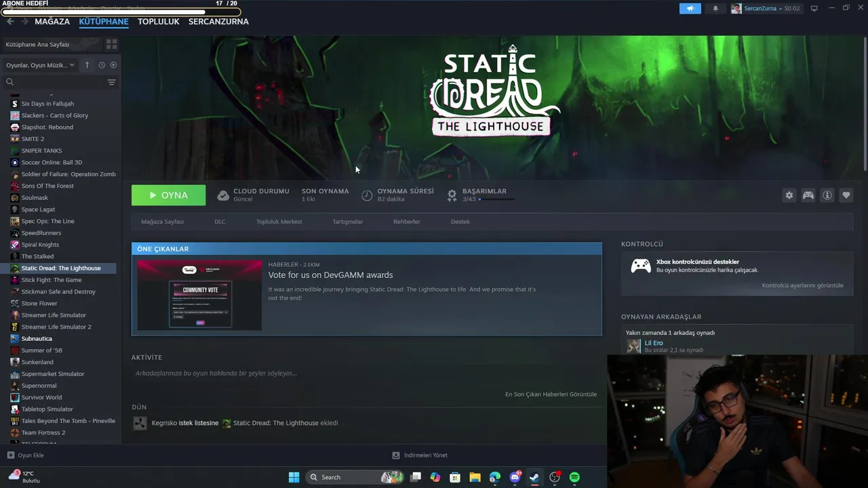Open Microsoft Store from the taskbar
This screenshot has width=868, height=488.
(455, 477)
